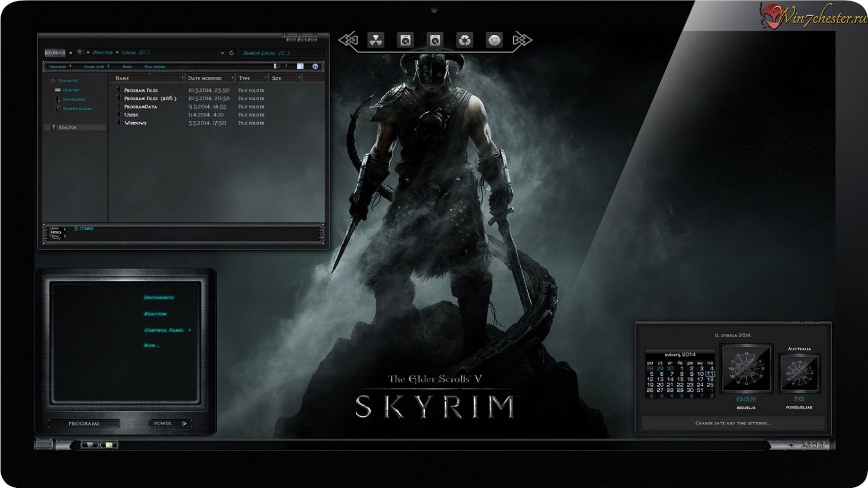Open the Date modified column filter dropdown
The height and width of the screenshot is (488, 868).
pos(233,78)
